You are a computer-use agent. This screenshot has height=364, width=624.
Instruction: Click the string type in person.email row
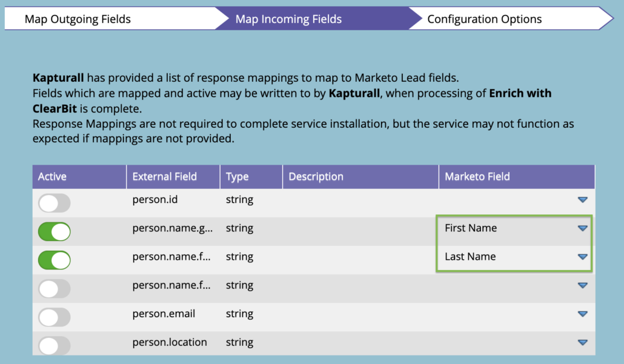(239, 314)
